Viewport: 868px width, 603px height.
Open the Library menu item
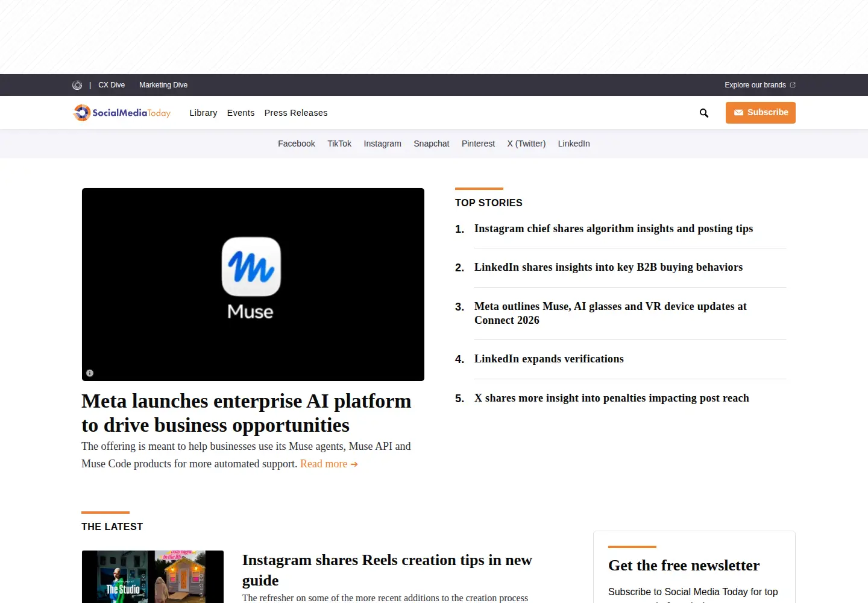coord(203,113)
